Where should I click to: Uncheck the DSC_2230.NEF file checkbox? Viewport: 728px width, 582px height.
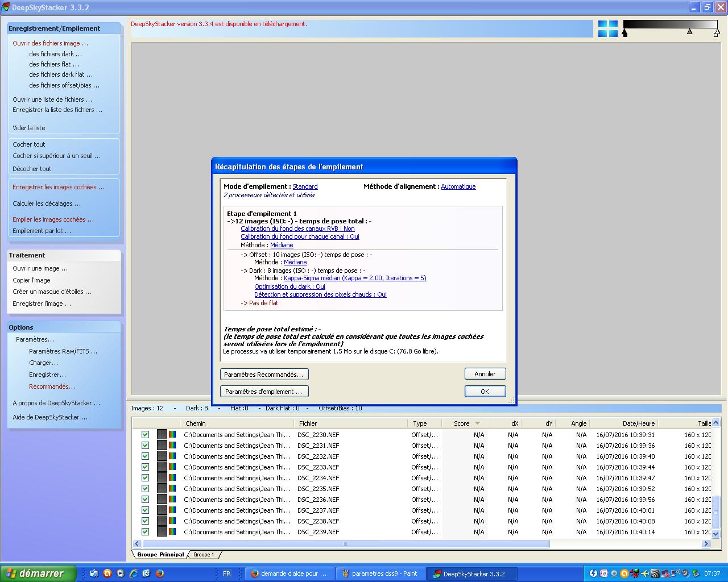point(145,434)
